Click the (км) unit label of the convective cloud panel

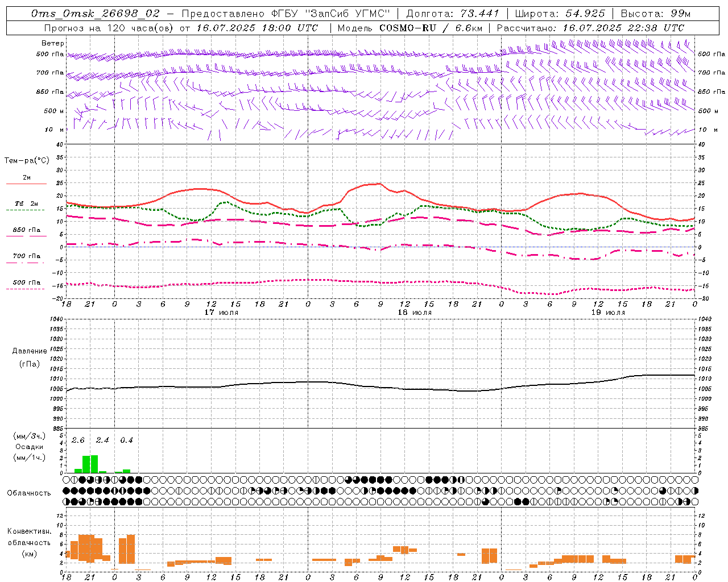(x=30, y=554)
